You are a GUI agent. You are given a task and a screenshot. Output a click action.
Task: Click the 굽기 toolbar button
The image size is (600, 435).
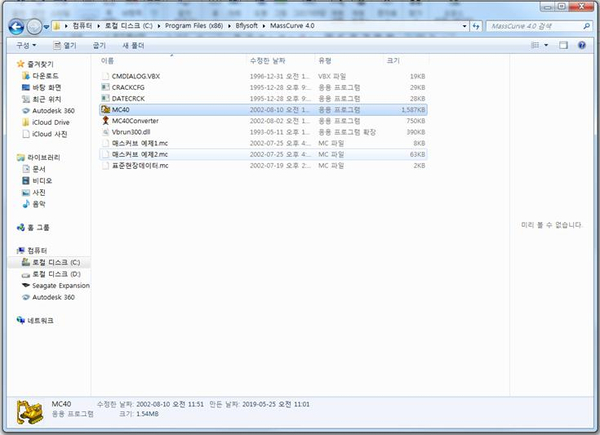click(x=99, y=46)
